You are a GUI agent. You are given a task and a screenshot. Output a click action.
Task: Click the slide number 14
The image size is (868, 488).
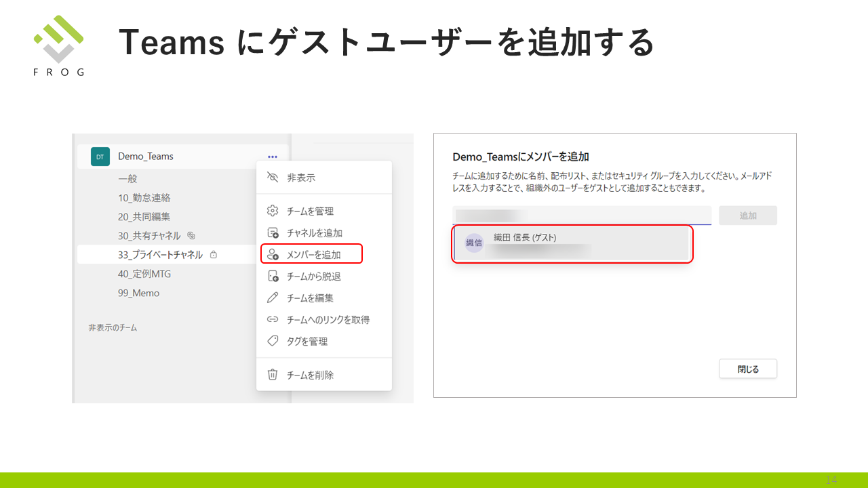coord(831,480)
